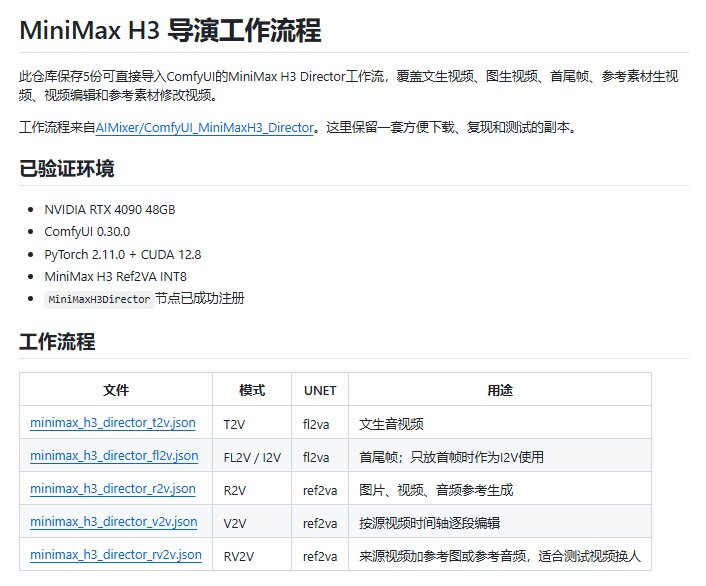Screen dimensions: 706x586
Task: Click the 工作流程 section heading
Action: (57, 341)
